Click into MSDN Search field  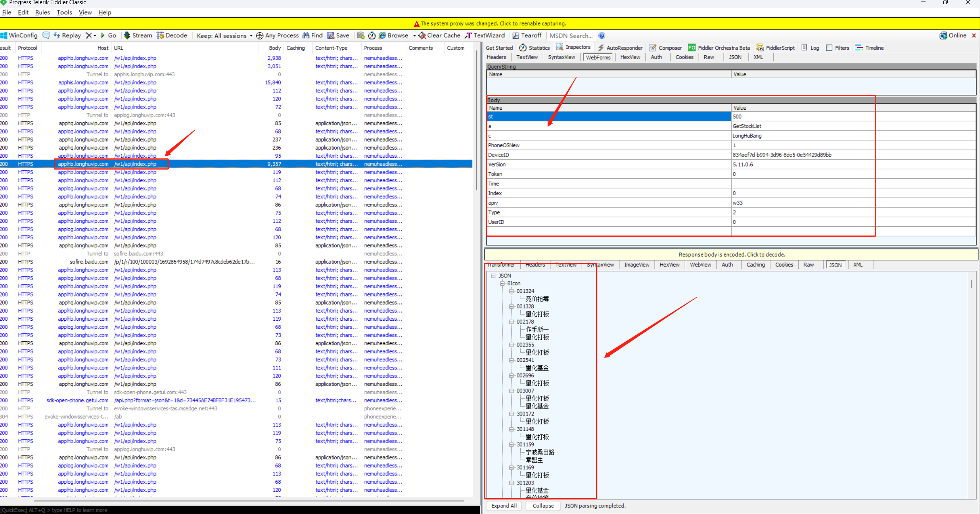(571, 36)
